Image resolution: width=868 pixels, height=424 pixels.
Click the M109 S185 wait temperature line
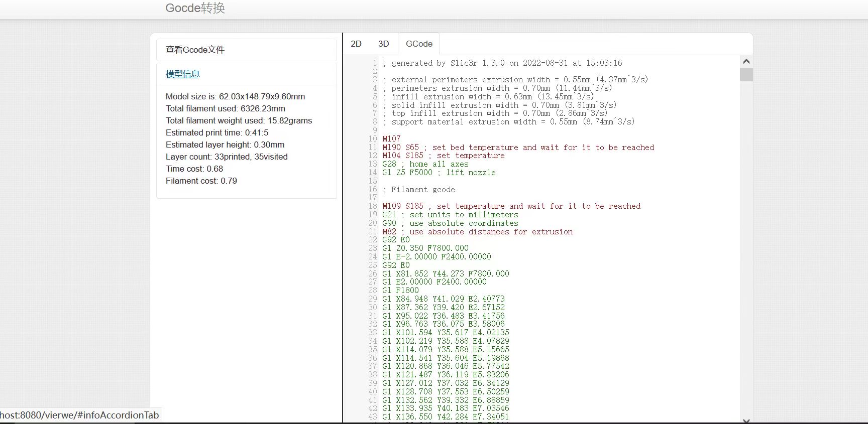coord(511,206)
